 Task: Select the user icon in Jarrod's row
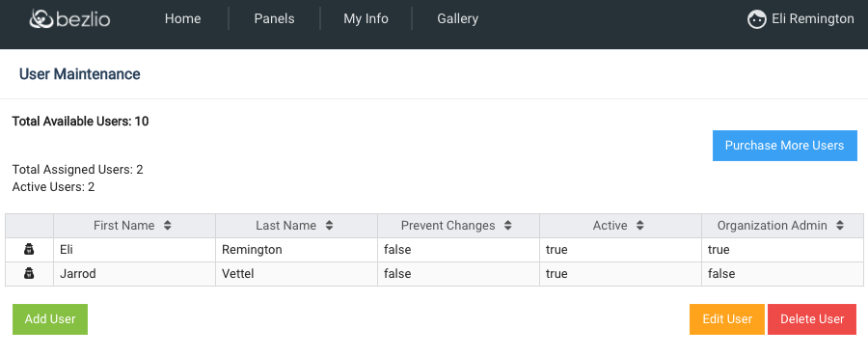[x=29, y=273]
